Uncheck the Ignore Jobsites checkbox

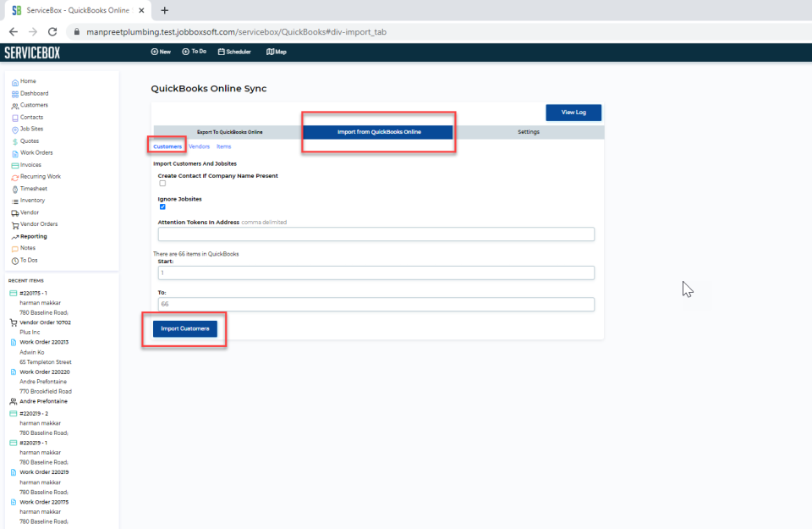(162, 207)
